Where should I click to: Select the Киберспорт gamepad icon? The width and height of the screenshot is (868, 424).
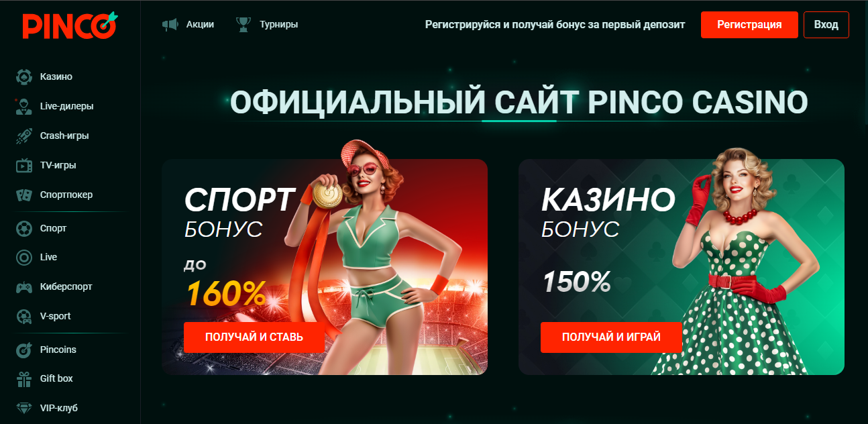coord(24,286)
